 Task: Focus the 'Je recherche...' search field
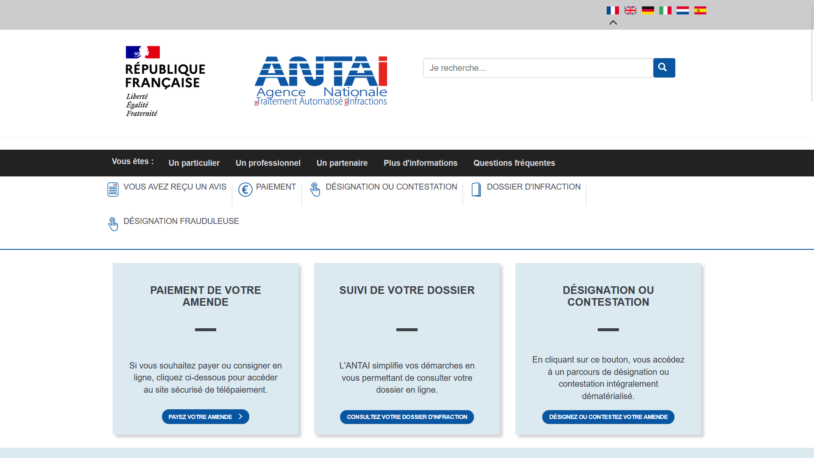[538, 68]
